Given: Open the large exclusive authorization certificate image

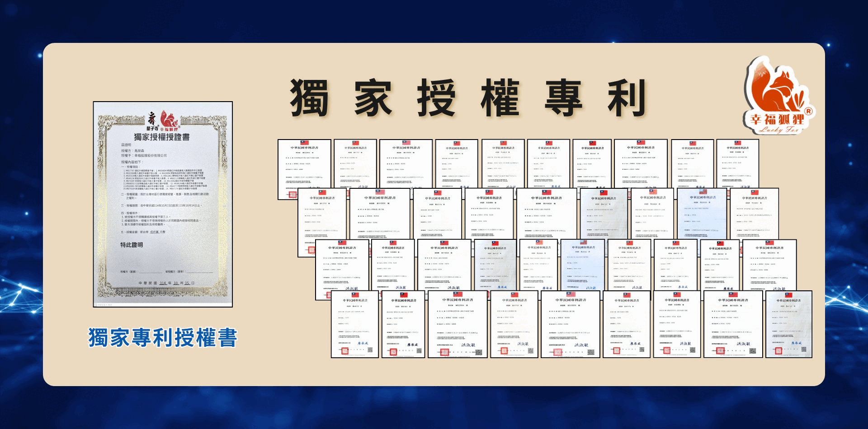Looking at the screenshot, I should (x=163, y=204).
